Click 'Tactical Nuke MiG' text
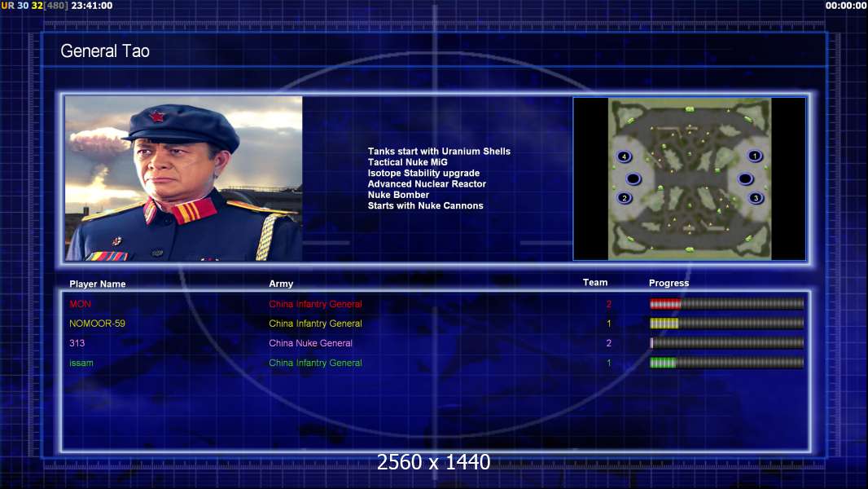Screen dimensions: 868x489 click(407, 162)
